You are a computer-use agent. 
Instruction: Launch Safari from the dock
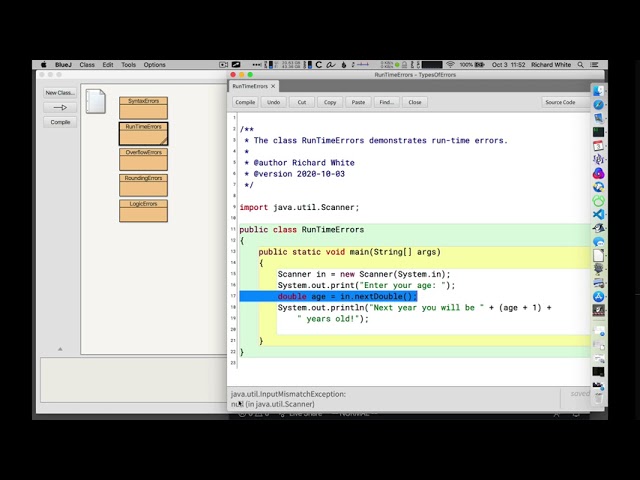[x=598, y=105]
